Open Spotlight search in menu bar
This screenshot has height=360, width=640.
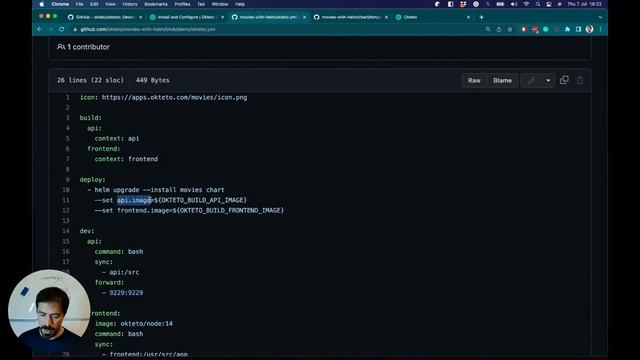538,4
